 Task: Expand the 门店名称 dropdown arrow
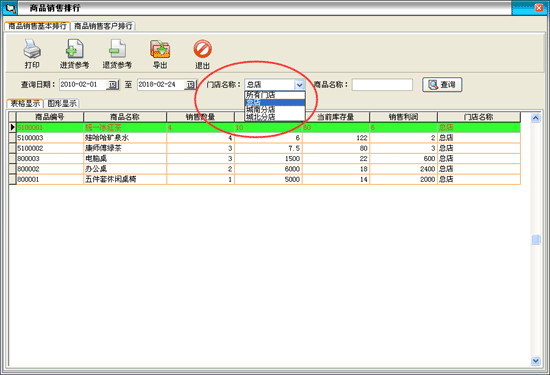(x=299, y=85)
